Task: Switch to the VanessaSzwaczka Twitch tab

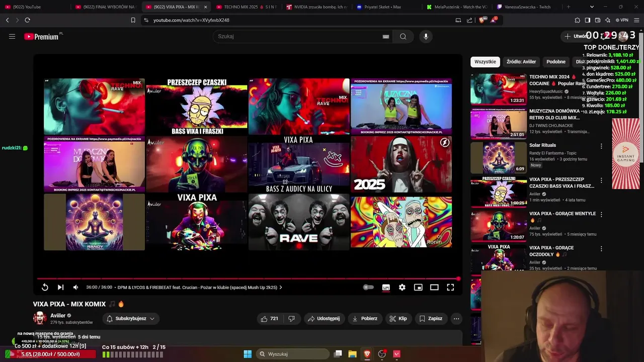Action: tap(526, 7)
